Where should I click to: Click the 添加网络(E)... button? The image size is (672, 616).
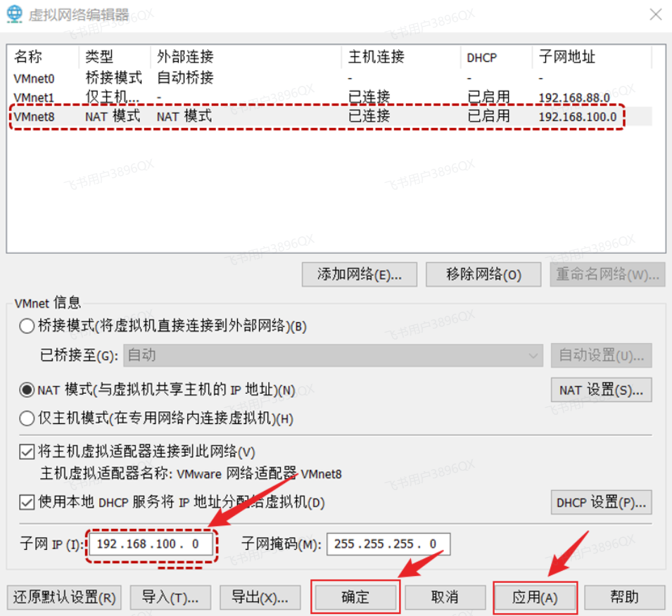click(x=359, y=274)
